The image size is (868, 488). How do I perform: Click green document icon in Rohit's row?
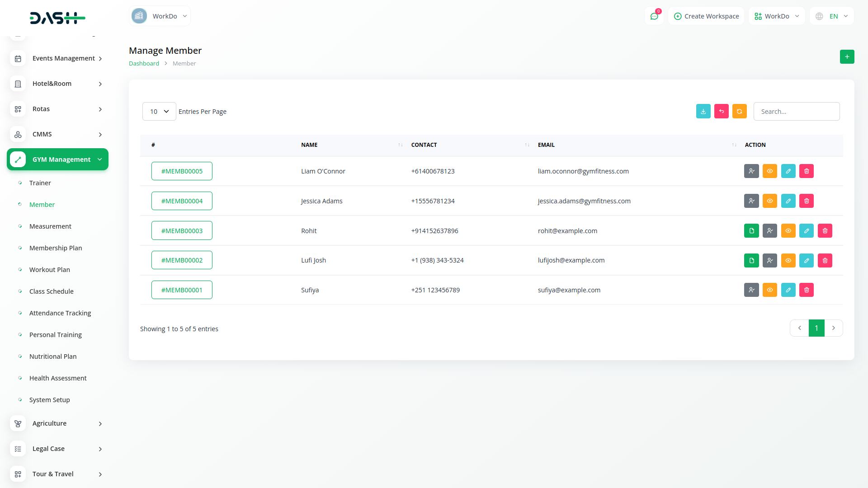coord(751,231)
